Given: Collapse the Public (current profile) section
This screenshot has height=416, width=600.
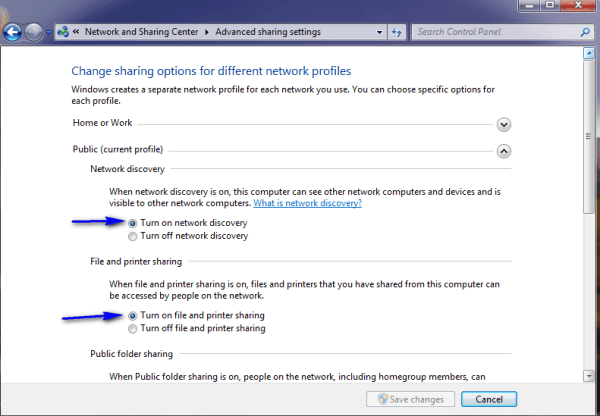Looking at the screenshot, I should [504, 151].
